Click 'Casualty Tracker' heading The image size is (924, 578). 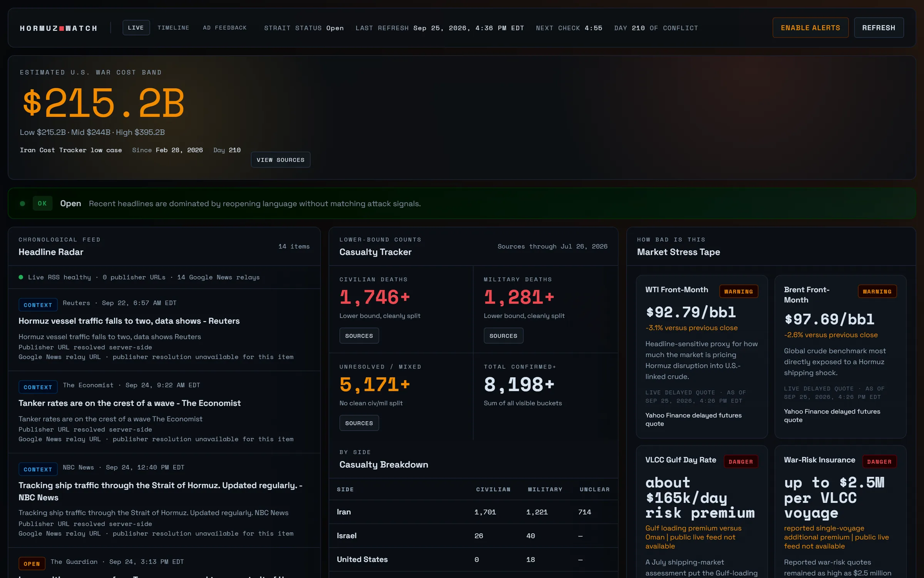click(375, 252)
